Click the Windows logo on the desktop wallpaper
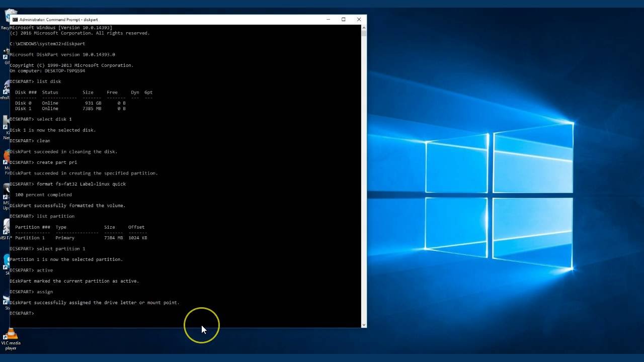Viewport: 644px width, 362px height. point(499,196)
